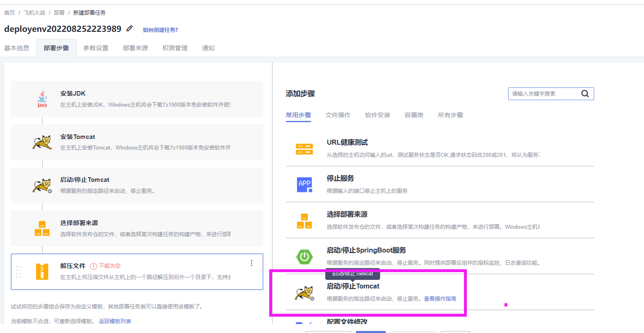Click the yellow zip icon of 解压文件
This screenshot has width=644, height=333.
pos(42,272)
